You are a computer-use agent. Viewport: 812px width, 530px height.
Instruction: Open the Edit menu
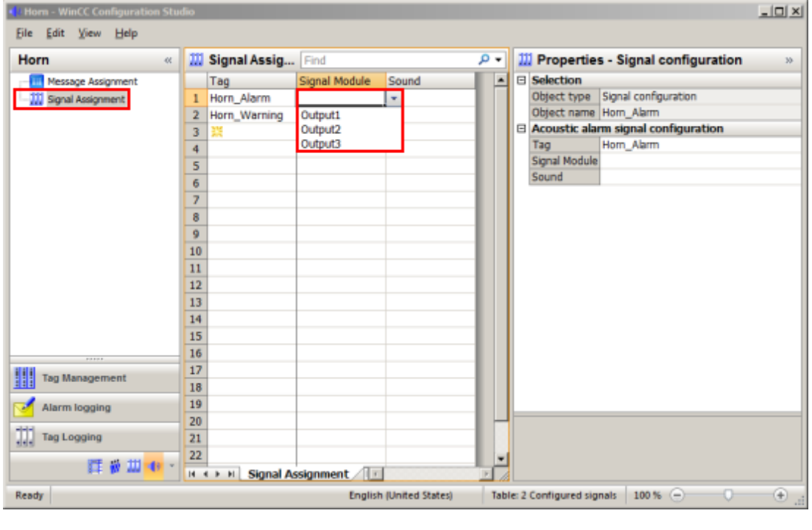55,33
